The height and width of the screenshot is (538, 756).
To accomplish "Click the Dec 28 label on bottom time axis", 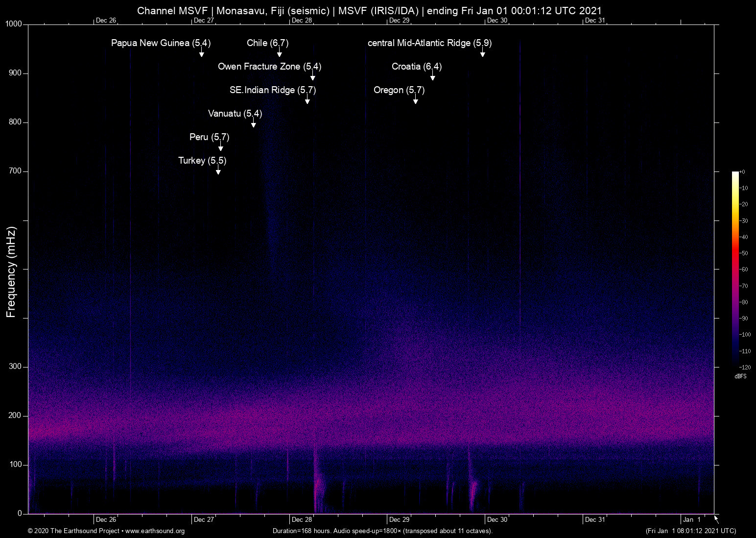I will tap(302, 520).
